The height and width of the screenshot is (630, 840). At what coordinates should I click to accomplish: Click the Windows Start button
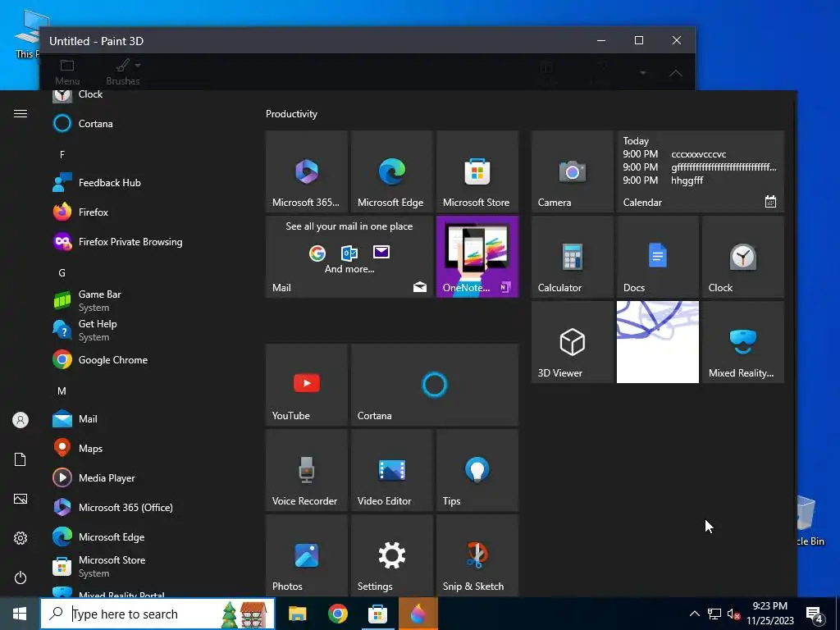pos(20,614)
